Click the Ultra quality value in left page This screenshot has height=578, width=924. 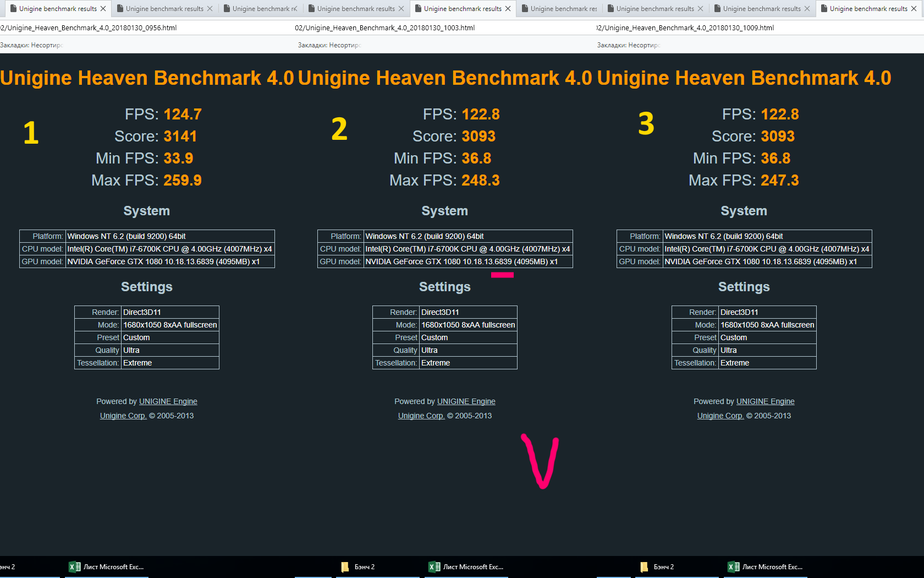170,350
